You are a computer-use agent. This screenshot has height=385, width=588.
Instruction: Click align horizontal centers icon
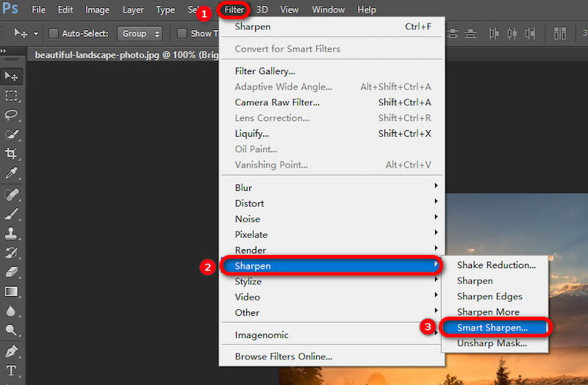[512, 33]
